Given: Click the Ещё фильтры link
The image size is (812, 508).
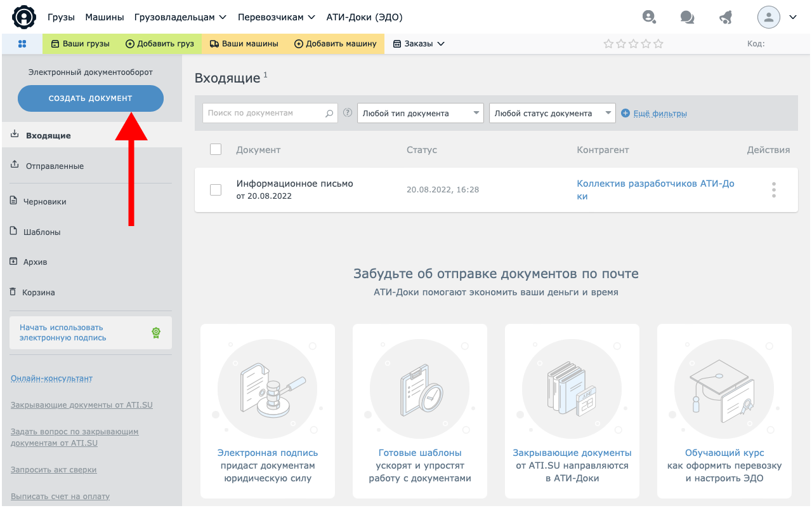Looking at the screenshot, I should point(660,113).
